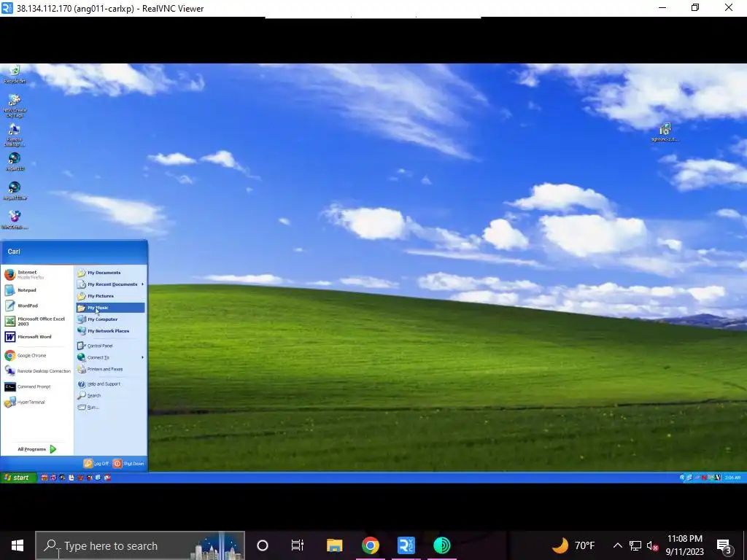The image size is (747, 560).
Task: Open Task View on Windows taskbar
Action: (x=298, y=545)
